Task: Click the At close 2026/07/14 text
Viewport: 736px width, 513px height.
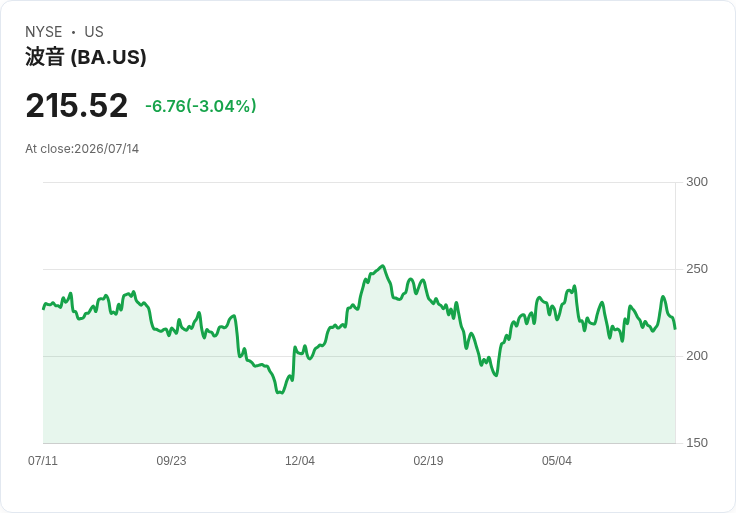Action: pyautogui.click(x=82, y=149)
